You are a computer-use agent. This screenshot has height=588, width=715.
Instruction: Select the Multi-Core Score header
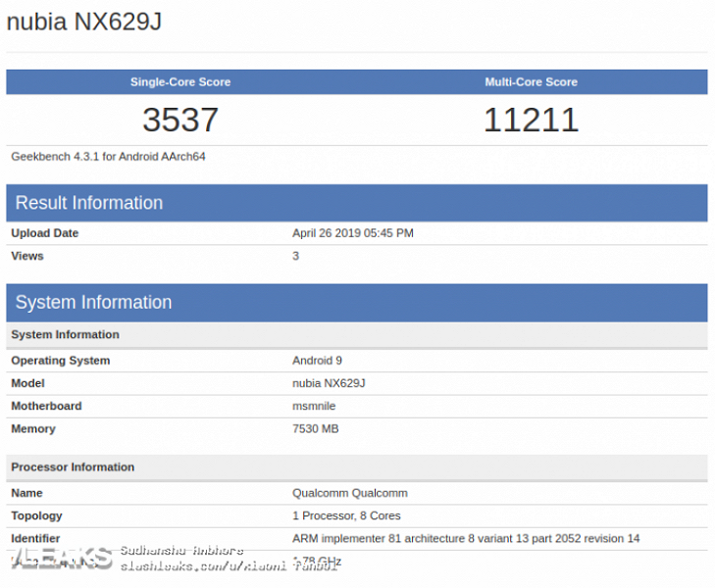pyautogui.click(x=532, y=82)
